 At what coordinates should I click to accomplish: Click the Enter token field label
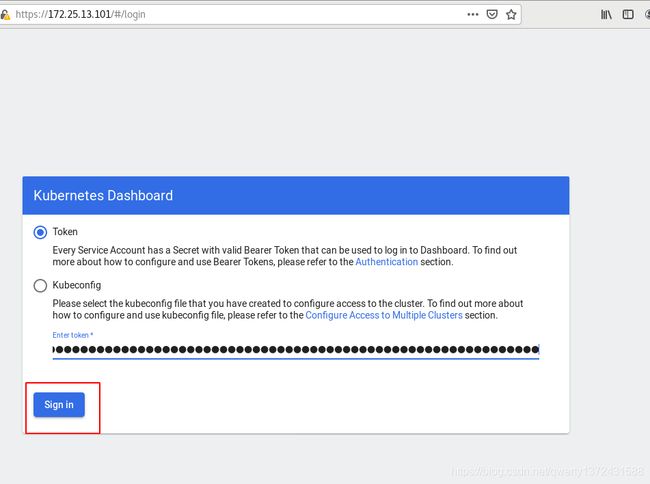click(x=73, y=335)
